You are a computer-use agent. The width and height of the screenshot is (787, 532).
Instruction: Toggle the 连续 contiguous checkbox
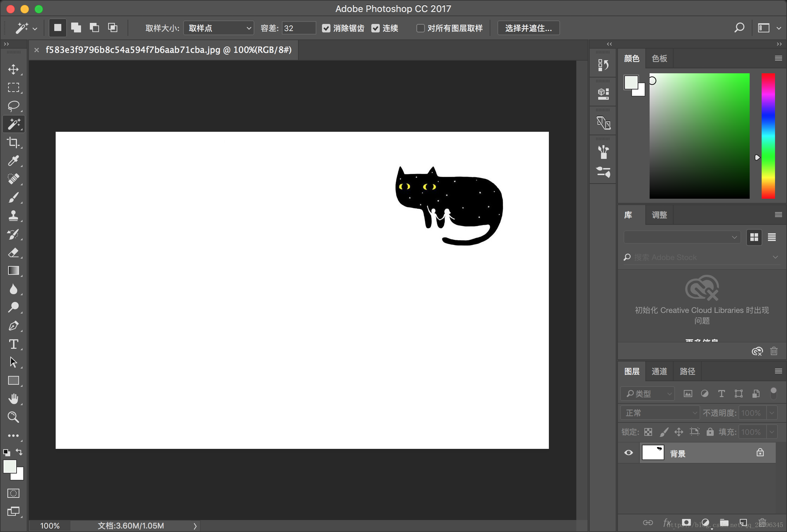(x=376, y=28)
